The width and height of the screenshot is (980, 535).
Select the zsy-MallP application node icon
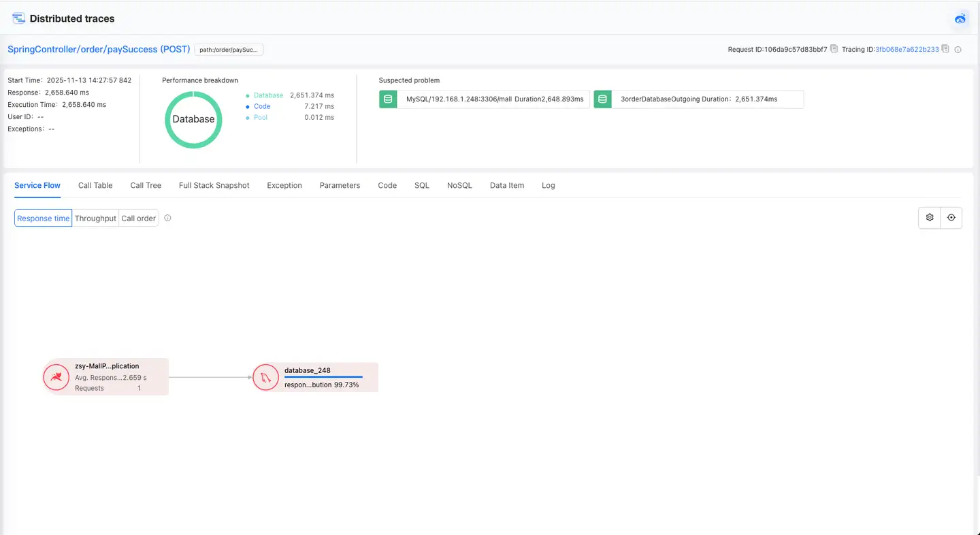[56, 377]
